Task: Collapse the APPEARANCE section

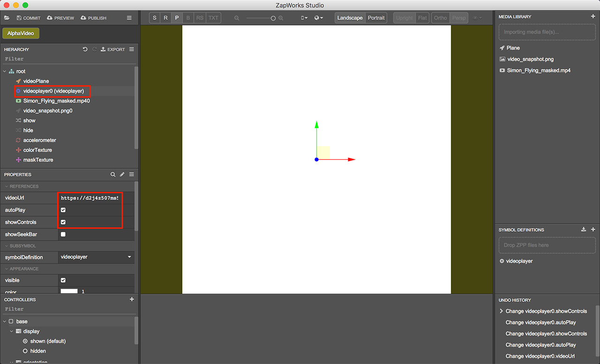Action: pyautogui.click(x=7, y=269)
